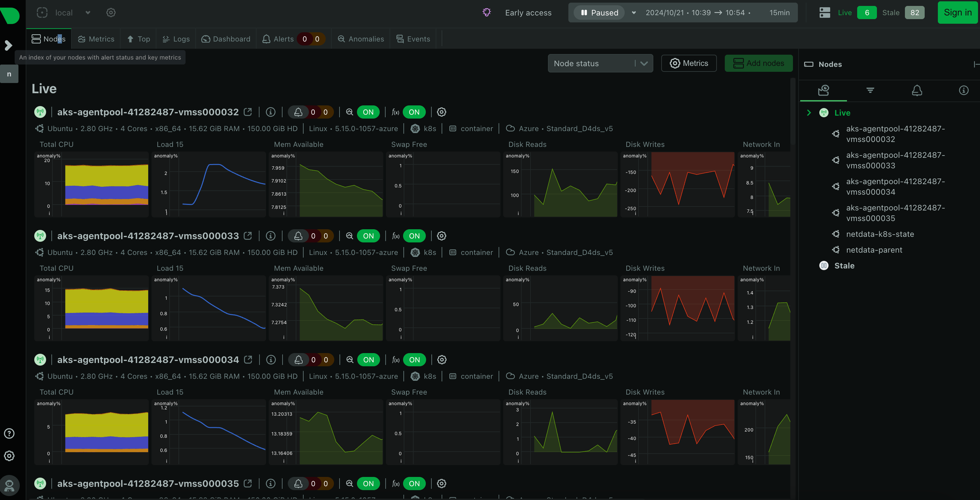Collapse the Nodes right panel
Screen dimensions: 980x500
click(x=976, y=64)
